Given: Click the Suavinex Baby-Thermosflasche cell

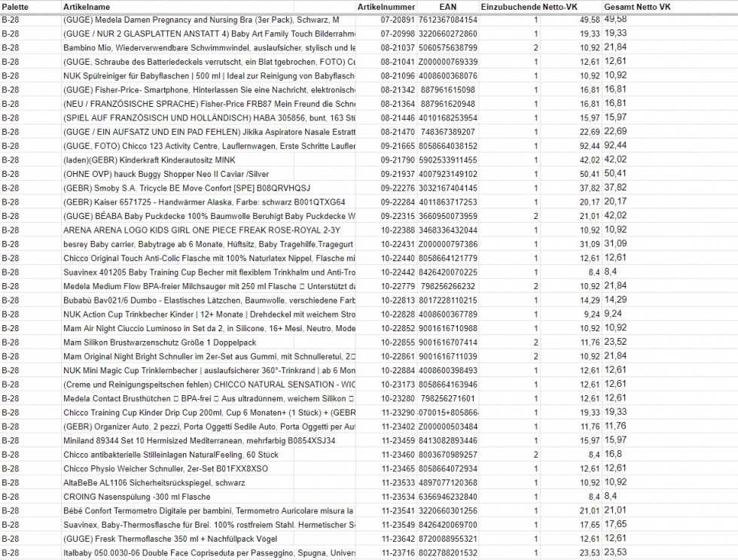Looking at the screenshot, I should (x=209, y=525).
